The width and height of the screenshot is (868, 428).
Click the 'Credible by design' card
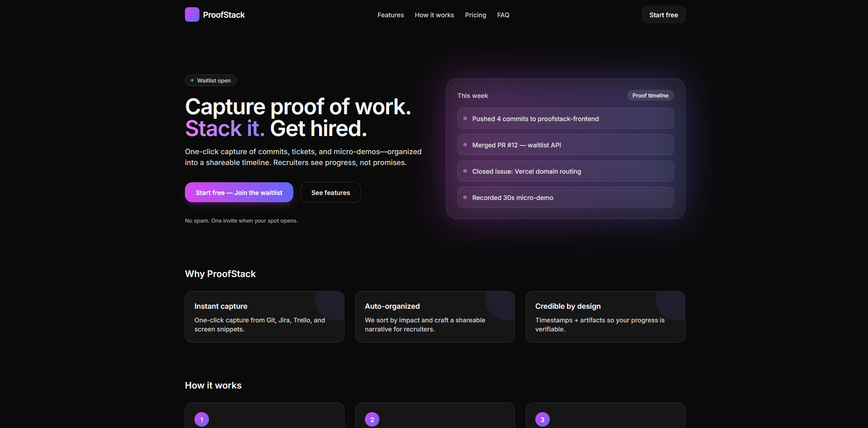pos(605,317)
